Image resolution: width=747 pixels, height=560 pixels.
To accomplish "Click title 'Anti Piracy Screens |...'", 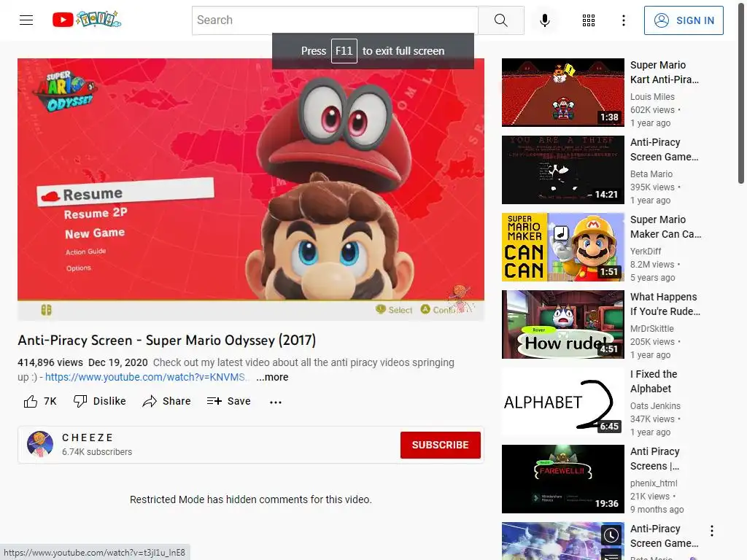I will click(x=654, y=459).
